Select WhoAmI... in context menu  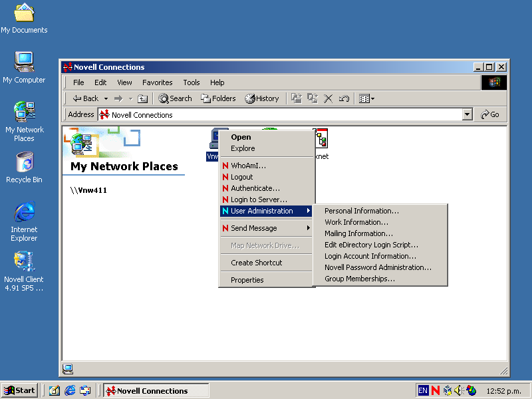click(266, 166)
